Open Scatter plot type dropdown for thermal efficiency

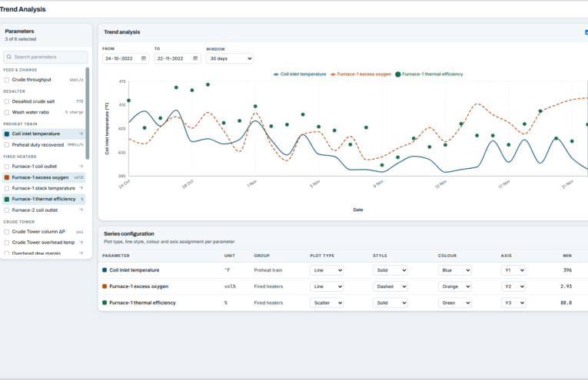(327, 303)
